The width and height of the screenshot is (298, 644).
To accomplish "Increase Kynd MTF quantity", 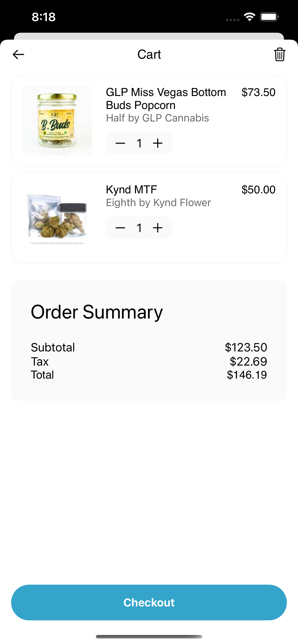I will tap(158, 228).
